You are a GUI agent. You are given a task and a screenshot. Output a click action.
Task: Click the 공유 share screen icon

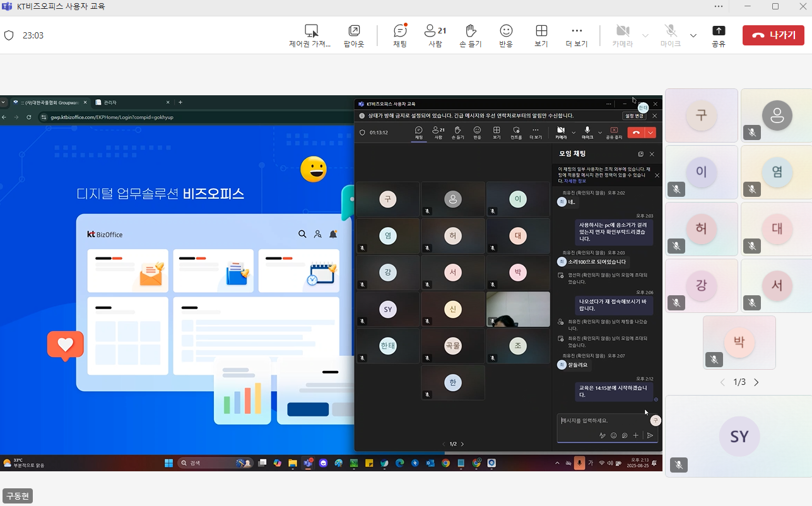pyautogui.click(x=719, y=31)
